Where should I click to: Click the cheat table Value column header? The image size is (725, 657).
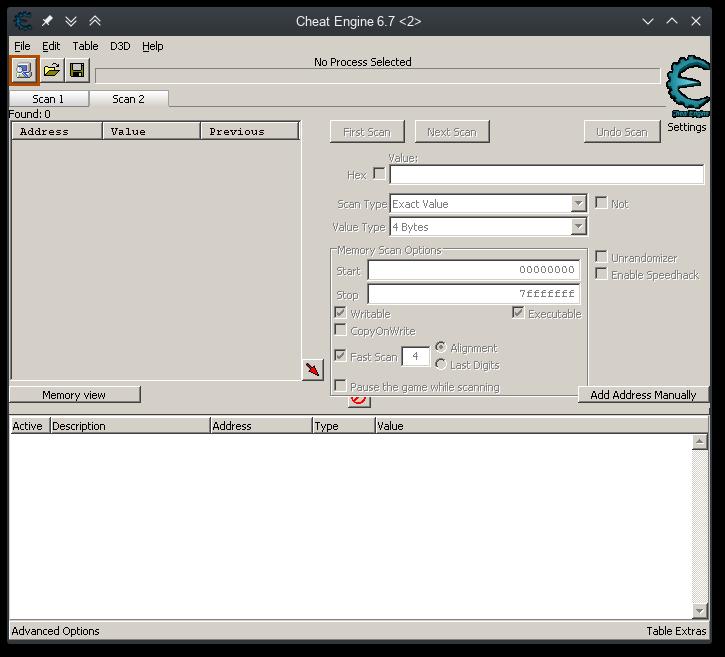point(541,426)
